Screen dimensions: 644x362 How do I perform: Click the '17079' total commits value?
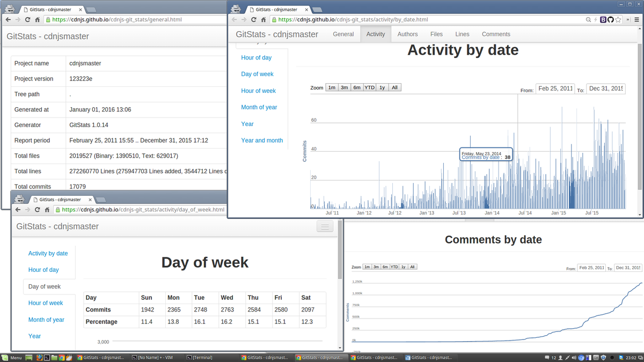[x=78, y=187]
